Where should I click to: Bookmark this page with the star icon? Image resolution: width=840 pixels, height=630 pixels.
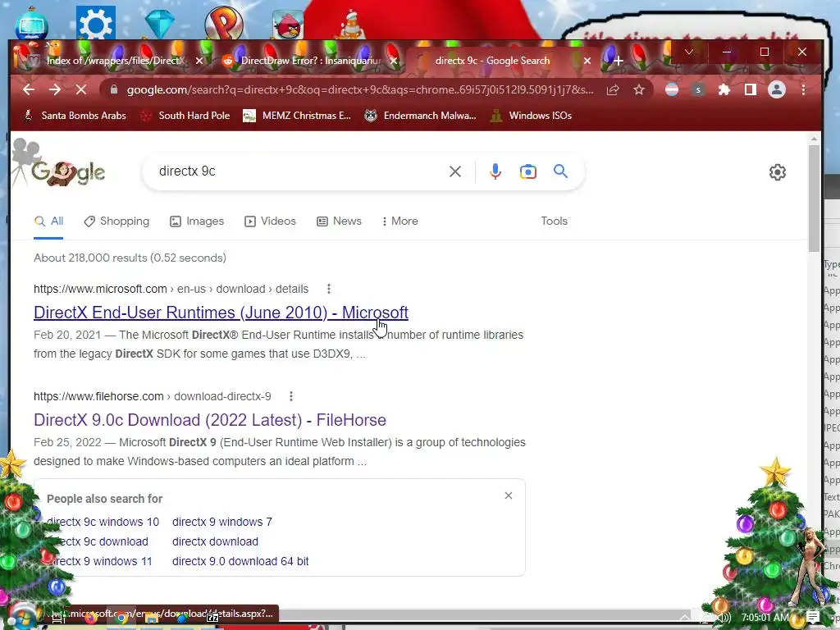[x=638, y=89]
